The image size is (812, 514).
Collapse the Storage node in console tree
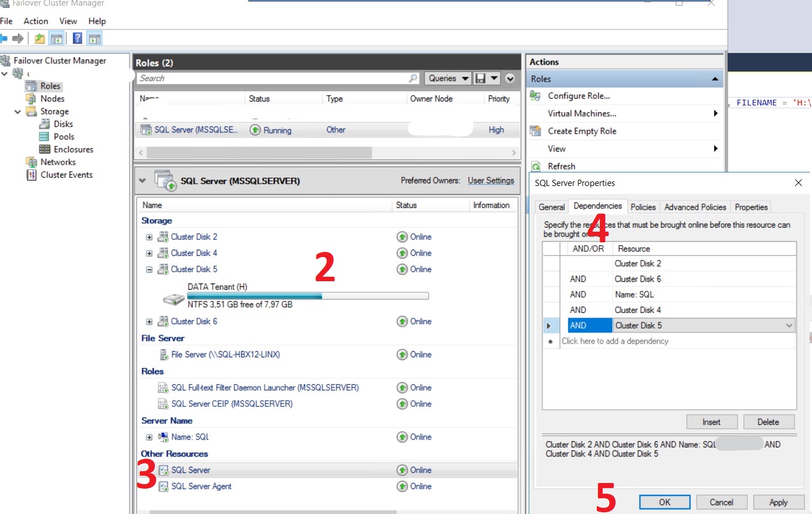(x=18, y=112)
